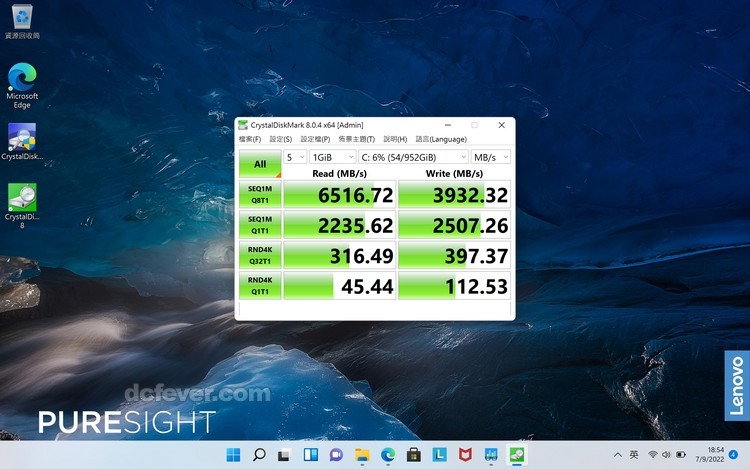Close the CrystalDiskMark window

tap(502, 125)
